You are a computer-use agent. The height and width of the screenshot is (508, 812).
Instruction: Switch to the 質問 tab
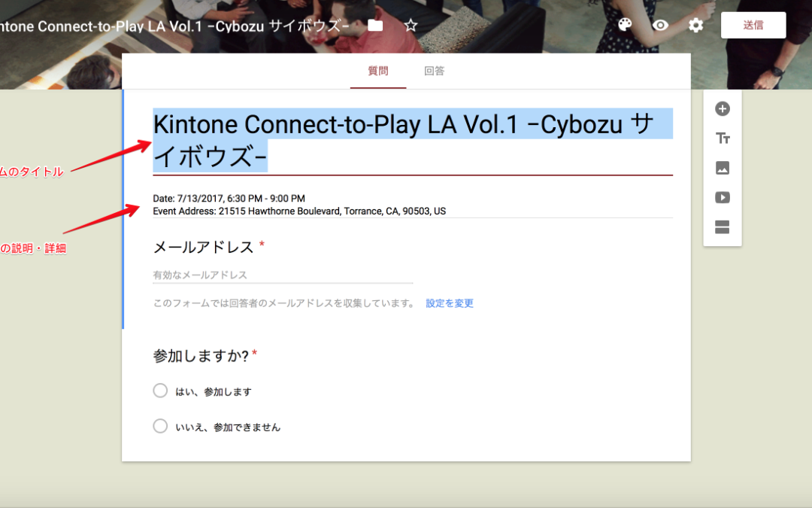point(378,71)
